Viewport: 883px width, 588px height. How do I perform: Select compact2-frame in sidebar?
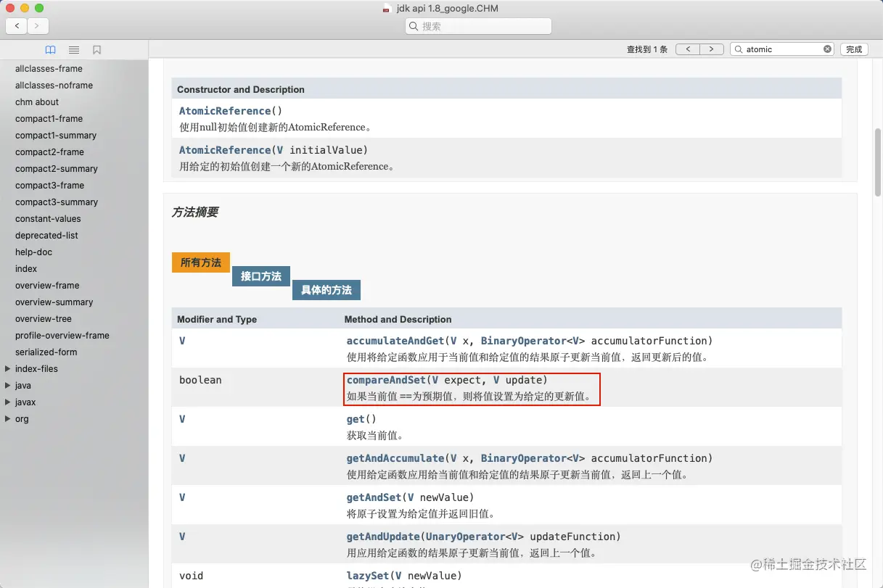pyautogui.click(x=49, y=152)
